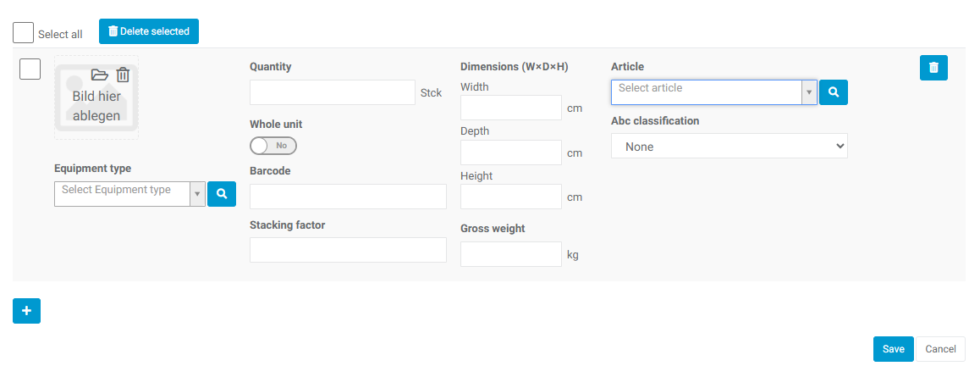Delete the row with the blue trash button
Image resolution: width=980 pixels, height=366 pixels.
click(933, 68)
